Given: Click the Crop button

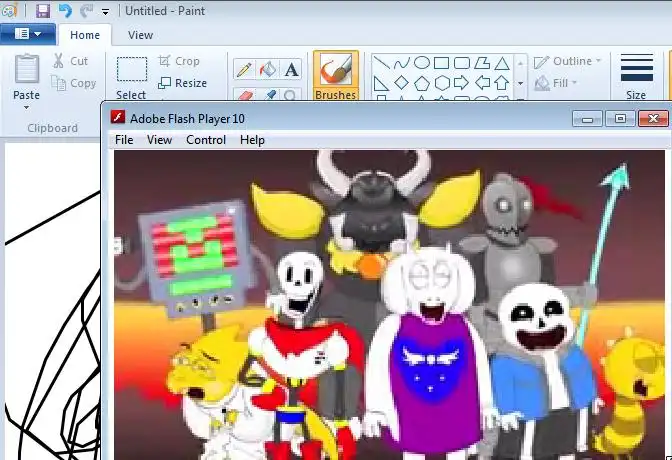Looking at the screenshot, I should point(179,61).
